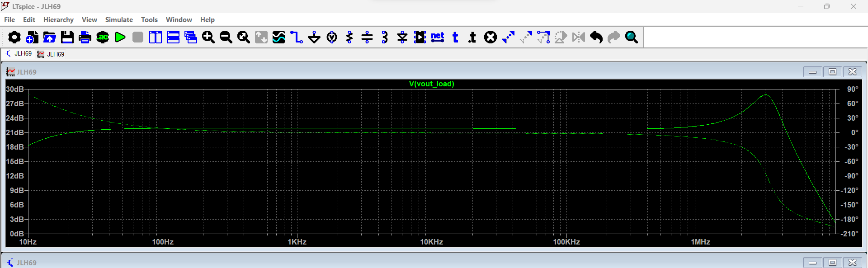Open the Simulate menu
The width and height of the screenshot is (868, 268).
pyautogui.click(x=119, y=20)
